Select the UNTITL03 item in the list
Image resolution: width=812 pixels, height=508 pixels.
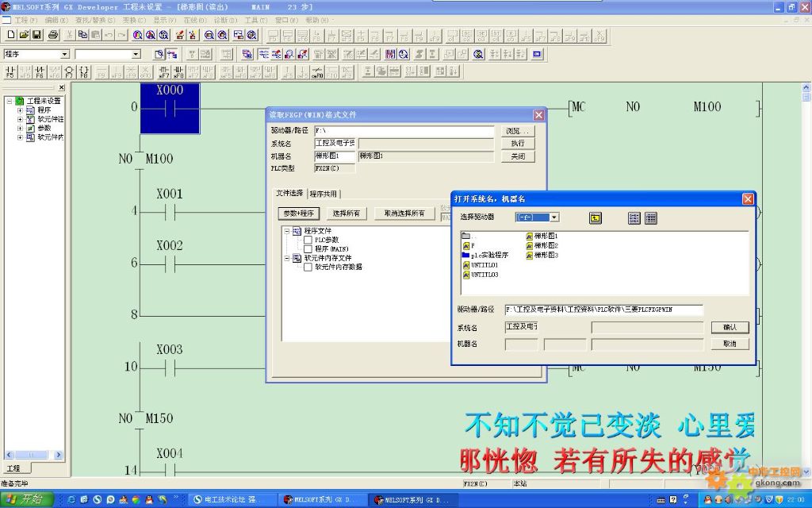[x=481, y=275]
